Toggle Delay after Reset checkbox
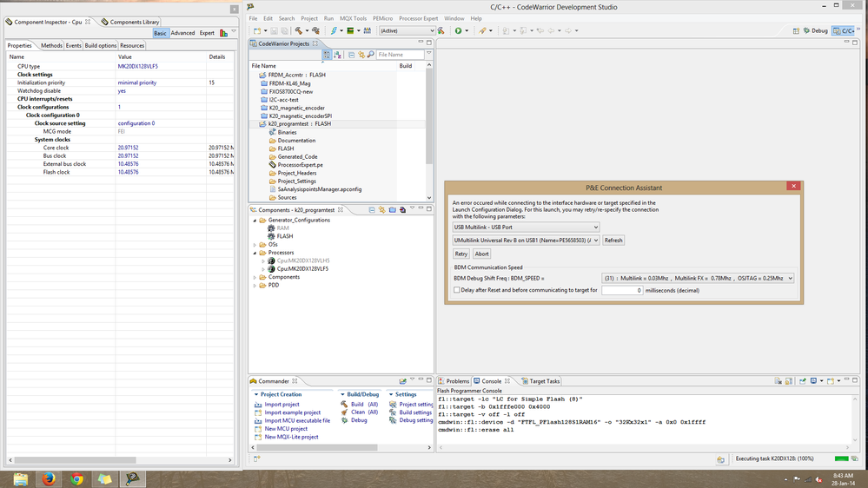Image resolution: width=868 pixels, height=488 pixels. tap(457, 290)
